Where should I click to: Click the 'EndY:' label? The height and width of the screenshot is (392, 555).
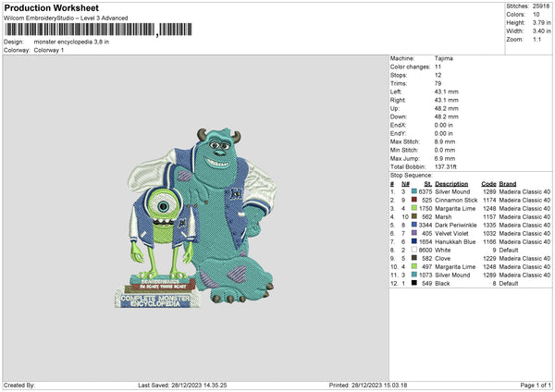click(x=398, y=133)
